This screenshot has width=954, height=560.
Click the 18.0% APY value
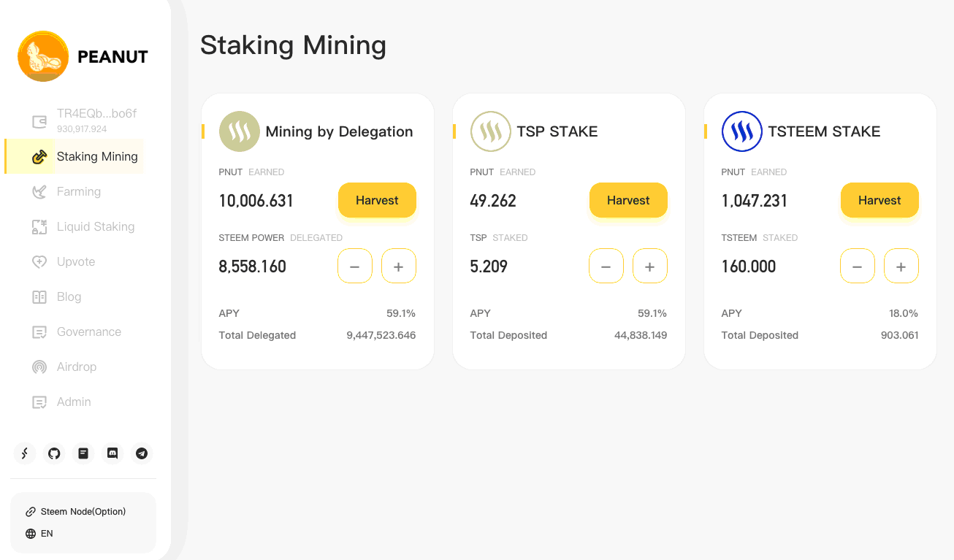coord(904,313)
